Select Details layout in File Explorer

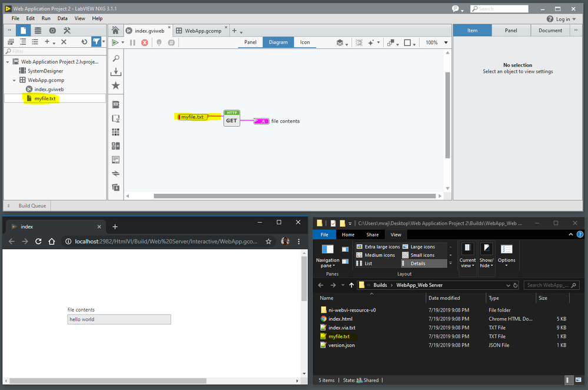[x=424, y=263]
